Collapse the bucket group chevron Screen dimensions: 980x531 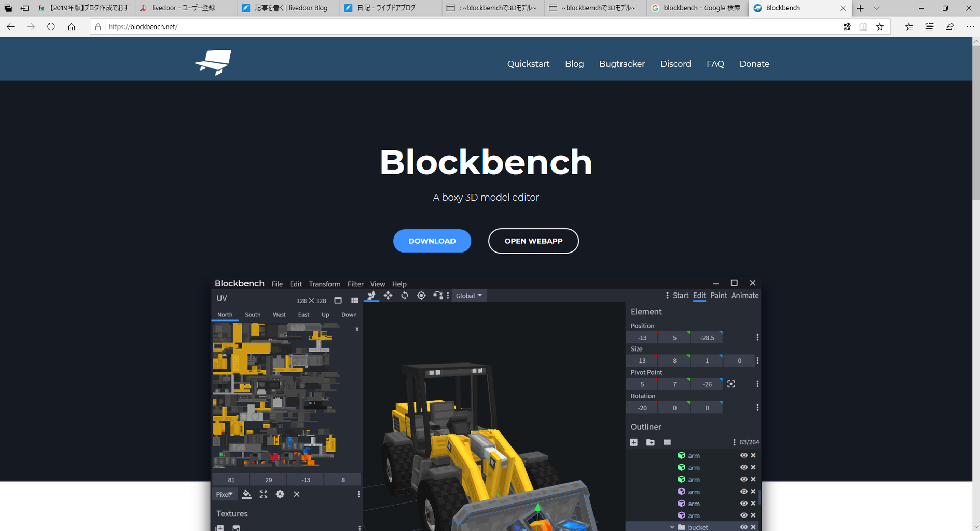tap(672, 527)
